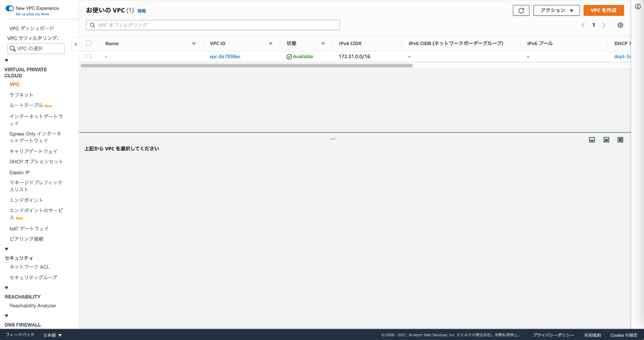Click the info circle icon in the top right
This screenshot has width=644, height=340.
click(638, 6)
